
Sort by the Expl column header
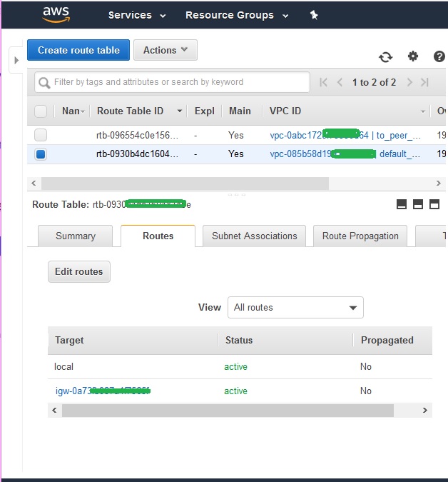tap(205, 111)
